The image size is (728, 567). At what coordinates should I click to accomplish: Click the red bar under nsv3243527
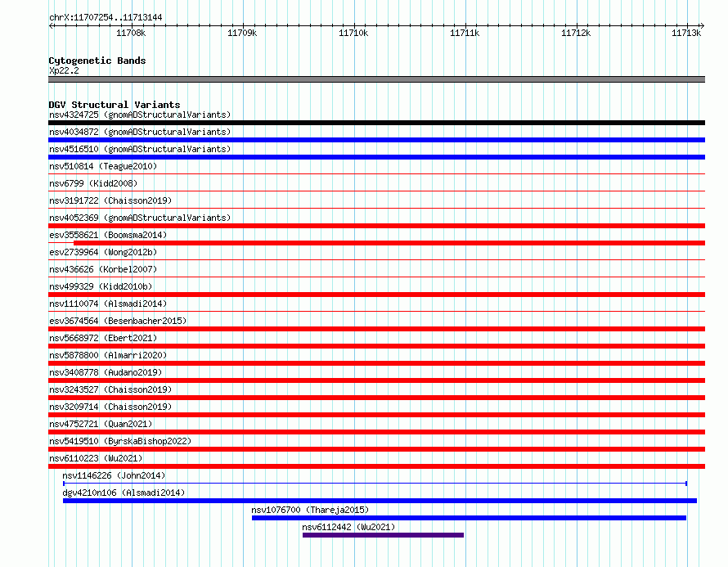(x=376, y=398)
